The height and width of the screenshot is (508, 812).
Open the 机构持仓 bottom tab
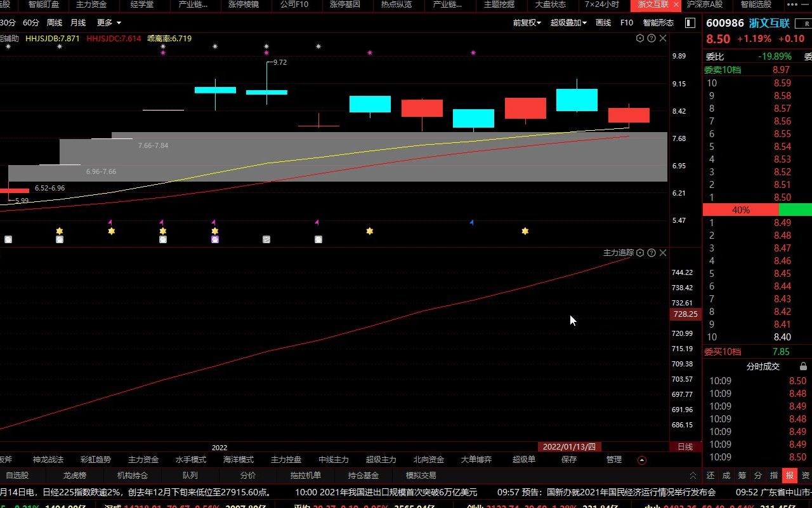pyautogui.click(x=133, y=475)
